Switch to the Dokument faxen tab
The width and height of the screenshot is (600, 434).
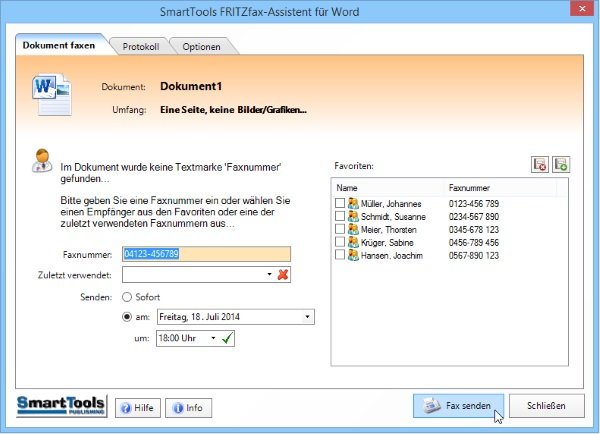pos(59,45)
